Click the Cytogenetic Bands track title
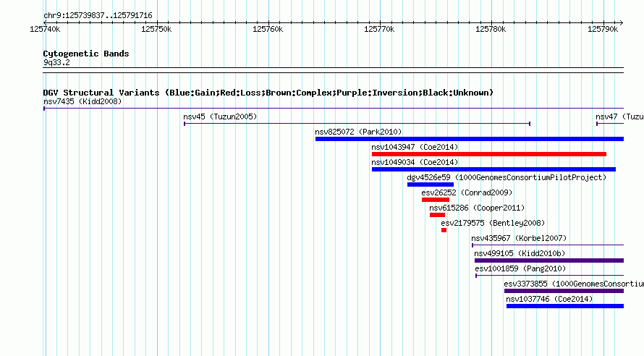The height and width of the screenshot is (356, 644). coord(86,54)
